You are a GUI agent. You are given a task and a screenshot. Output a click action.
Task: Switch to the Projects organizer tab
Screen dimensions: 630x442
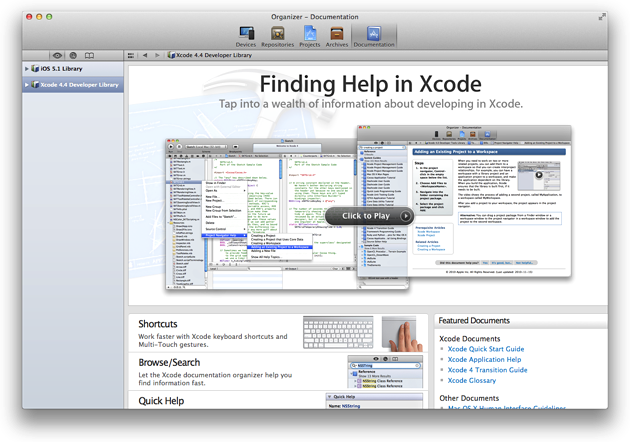(310, 37)
